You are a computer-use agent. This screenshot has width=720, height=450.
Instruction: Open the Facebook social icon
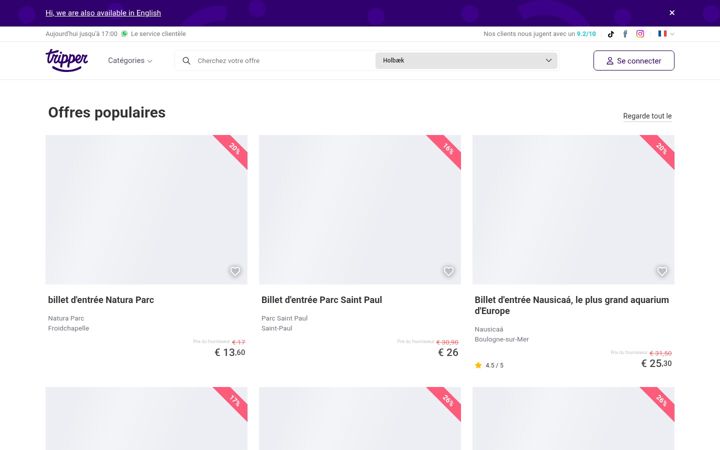click(625, 34)
